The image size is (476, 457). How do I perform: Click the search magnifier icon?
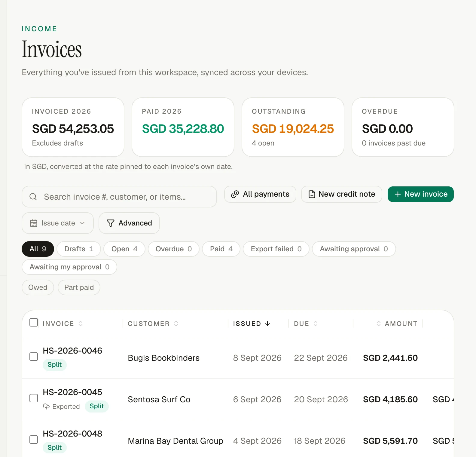pos(33,197)
